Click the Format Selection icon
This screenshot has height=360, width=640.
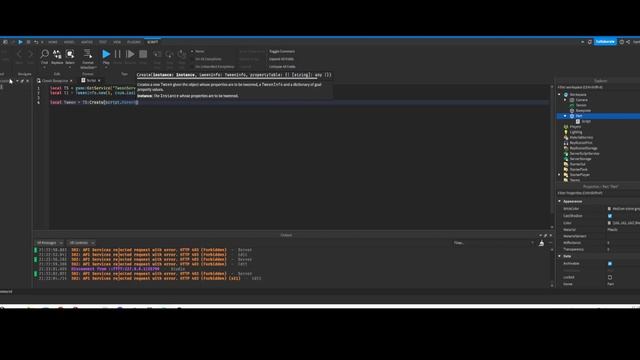(x=87, y=54)
